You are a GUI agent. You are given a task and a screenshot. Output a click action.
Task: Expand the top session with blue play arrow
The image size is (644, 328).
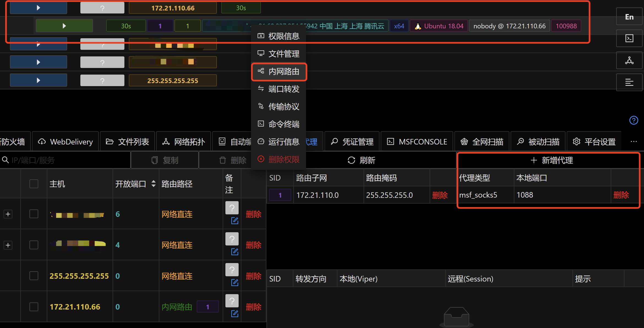[x=38, y=8]
